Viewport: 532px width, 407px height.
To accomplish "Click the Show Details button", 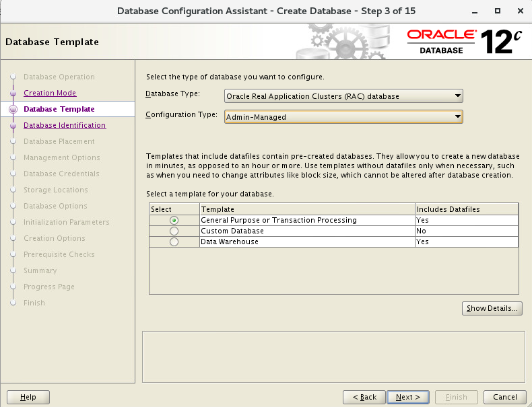I will (492, 308).
